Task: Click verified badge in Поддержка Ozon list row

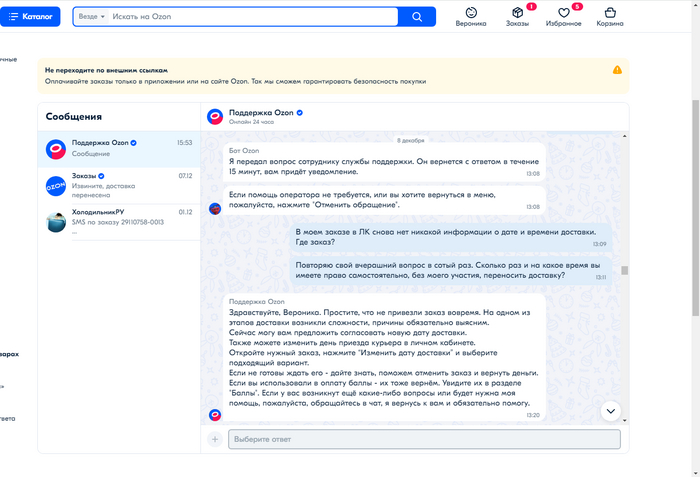Action: click(x=133, y=143)
